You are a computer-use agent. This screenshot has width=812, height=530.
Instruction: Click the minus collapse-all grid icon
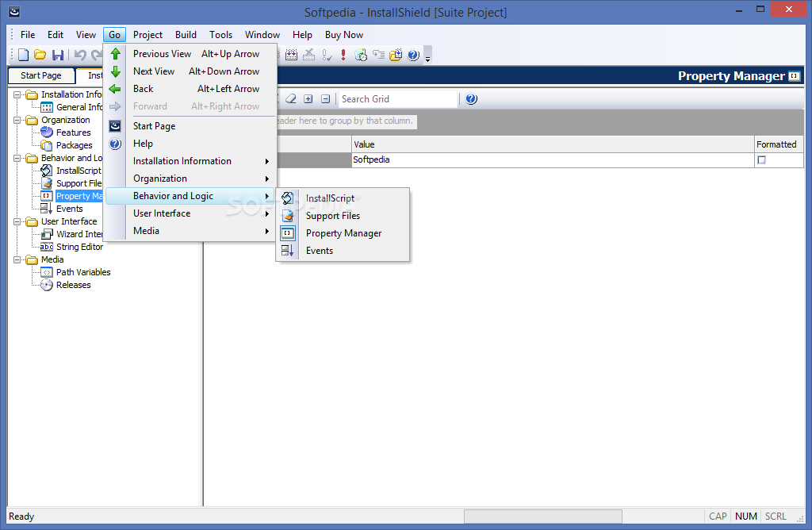coord(325,98)
